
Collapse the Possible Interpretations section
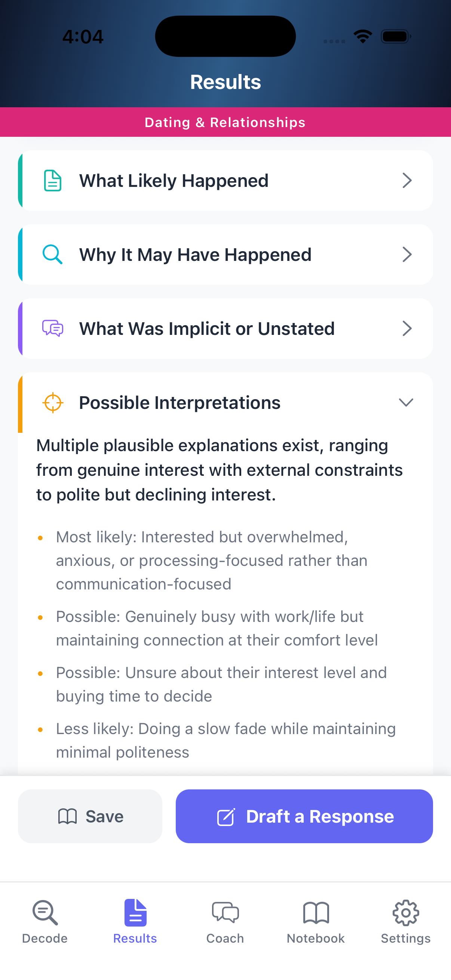[x=406, y=402]
